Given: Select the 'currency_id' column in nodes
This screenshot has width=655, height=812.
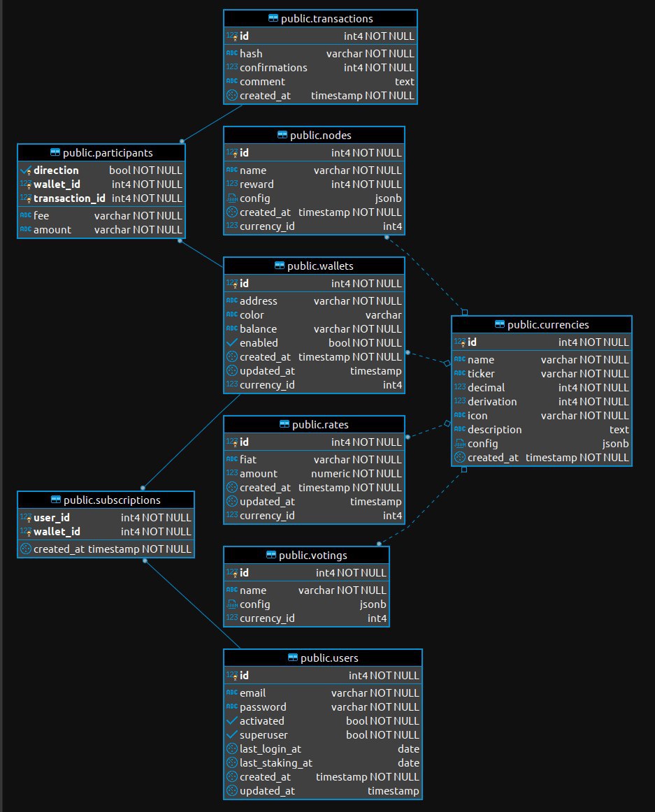Looking at the screenshot, I should (x=314, y=226).
